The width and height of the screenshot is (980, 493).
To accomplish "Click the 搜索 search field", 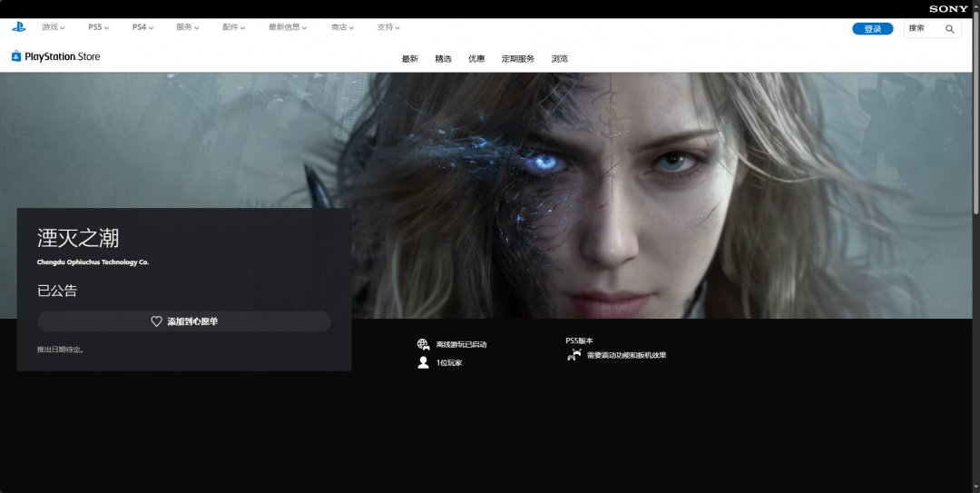I will pyautogui.click(x=922, y=29).
